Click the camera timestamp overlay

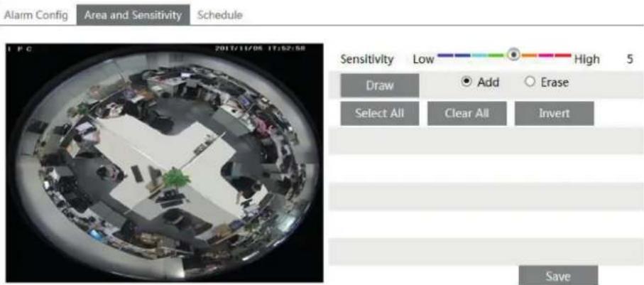pos(261,48)
